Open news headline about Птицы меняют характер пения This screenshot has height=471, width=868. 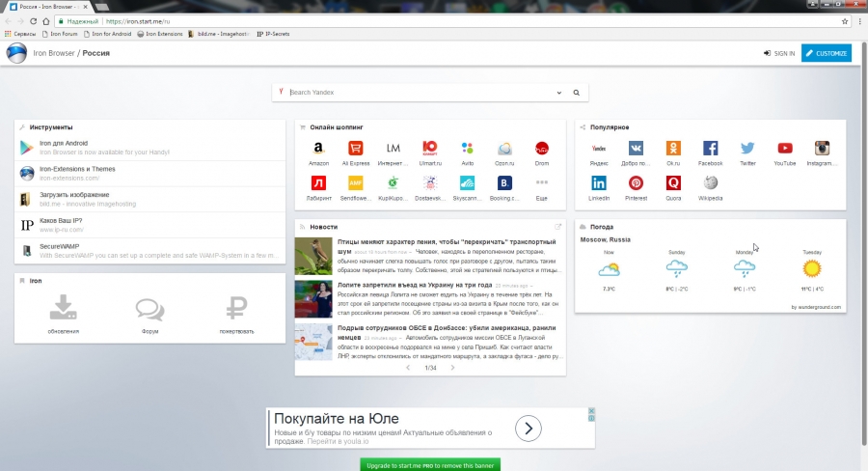point(447,246)
